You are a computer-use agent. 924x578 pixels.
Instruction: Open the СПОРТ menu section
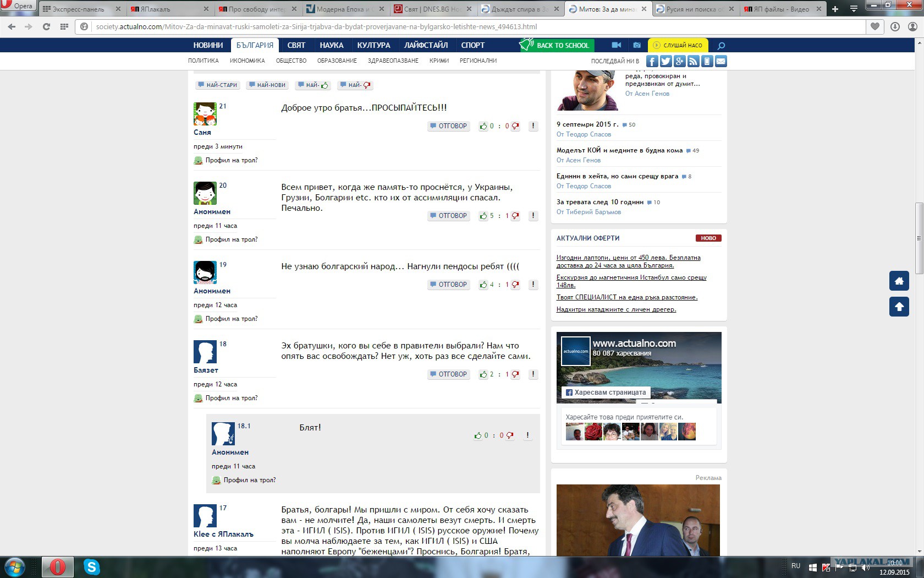click(473, 45)
